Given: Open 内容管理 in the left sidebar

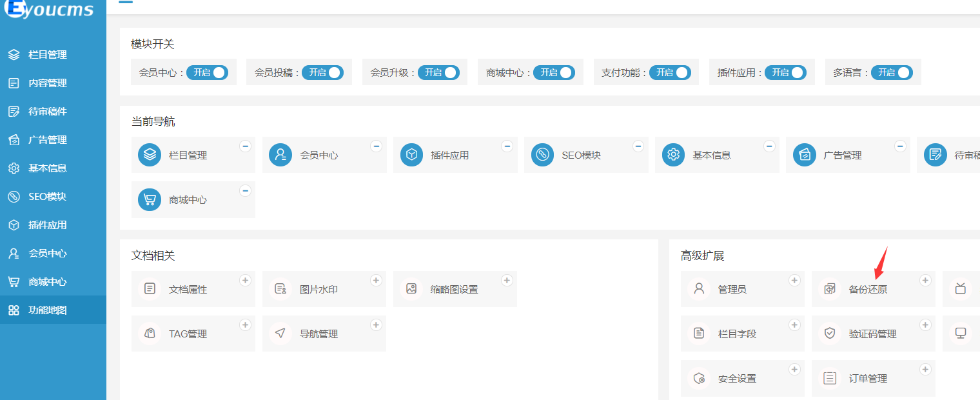Looking at the screenshot, I should (47, 83).
